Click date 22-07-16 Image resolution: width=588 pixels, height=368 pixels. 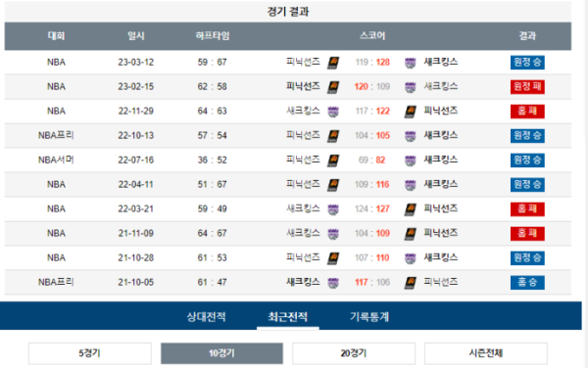tap(136, 160)
